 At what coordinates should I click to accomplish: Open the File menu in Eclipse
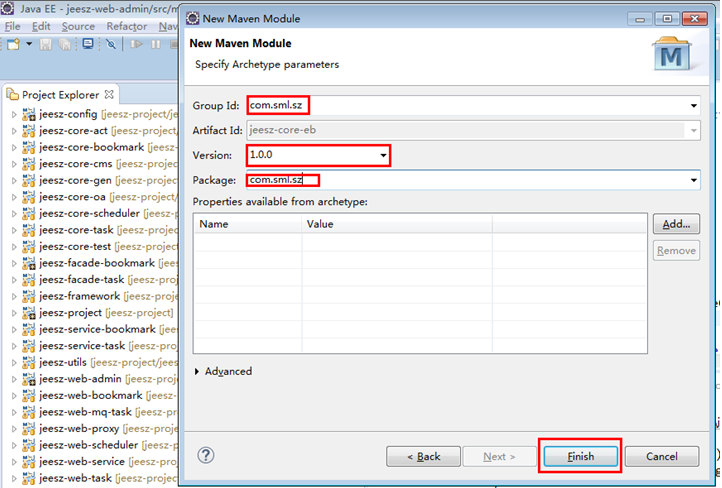[x=12, y=27]
